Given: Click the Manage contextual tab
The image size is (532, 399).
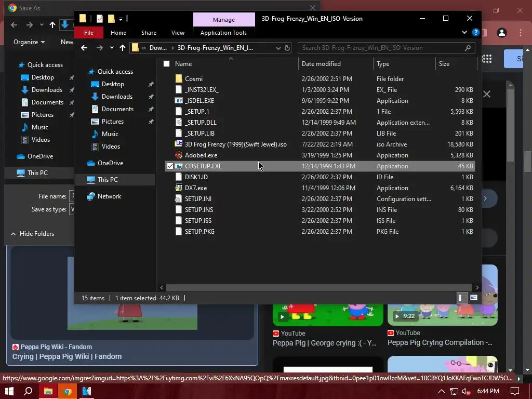Looking at the screenshot, I should click(x=224, y=20).
